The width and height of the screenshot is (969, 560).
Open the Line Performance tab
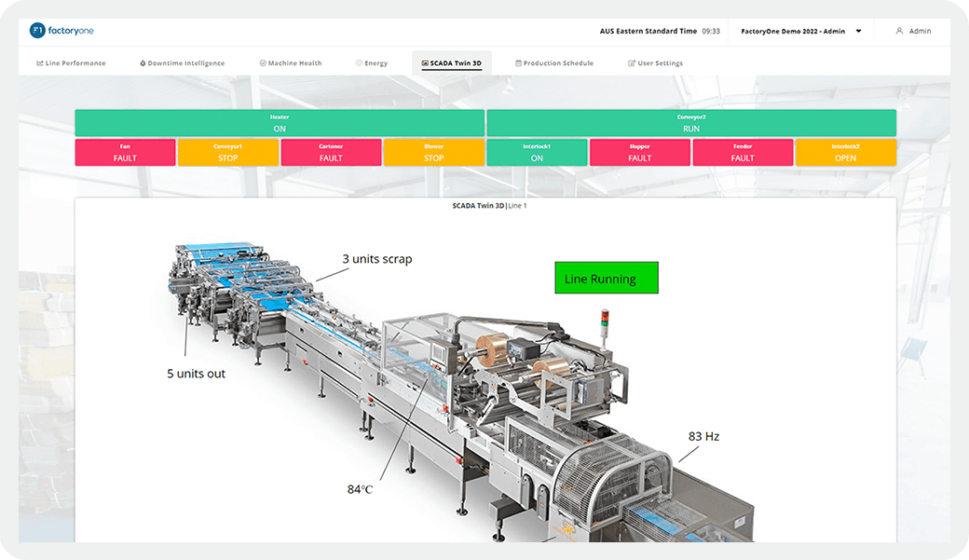71,63
